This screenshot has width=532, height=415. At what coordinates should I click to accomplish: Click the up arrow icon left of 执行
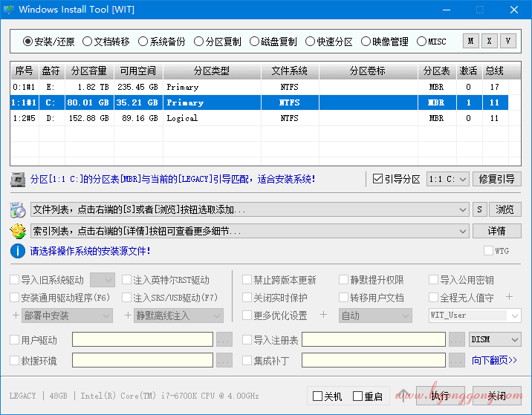(403, 396)
